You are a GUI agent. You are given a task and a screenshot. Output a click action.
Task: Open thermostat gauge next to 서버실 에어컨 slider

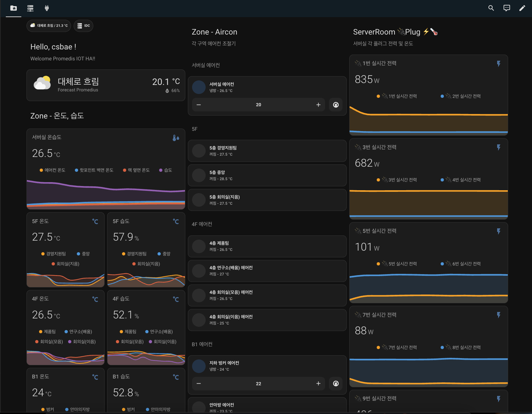pos(336,105)
